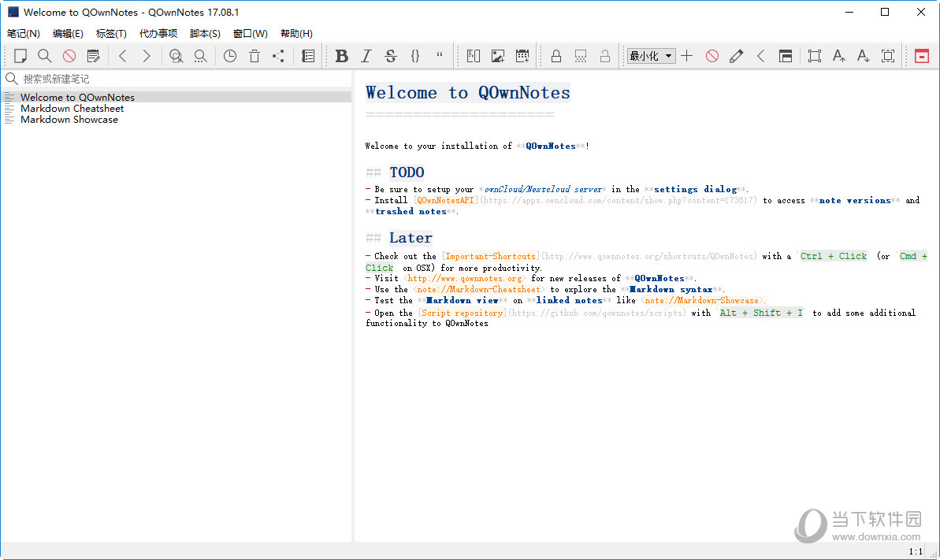940x560 pixels.
Task: Rename the workspace with the pencil icon
Action: click(736, 56)
